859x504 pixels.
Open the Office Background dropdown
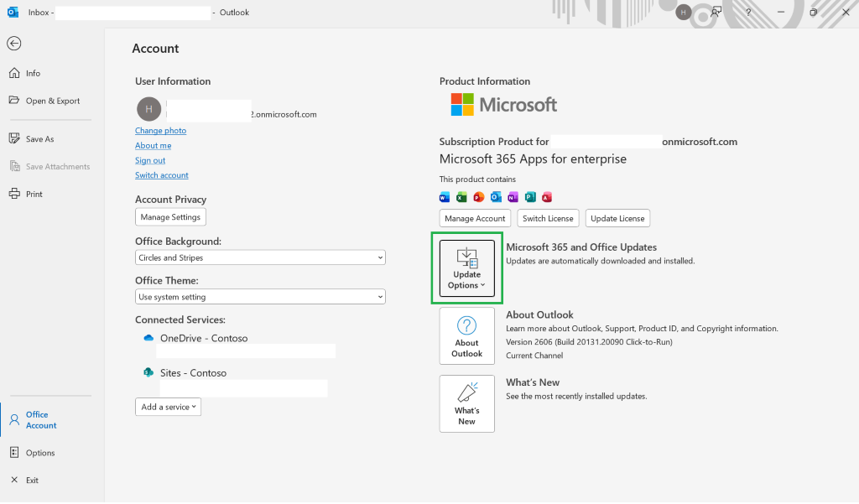(260, 257)
